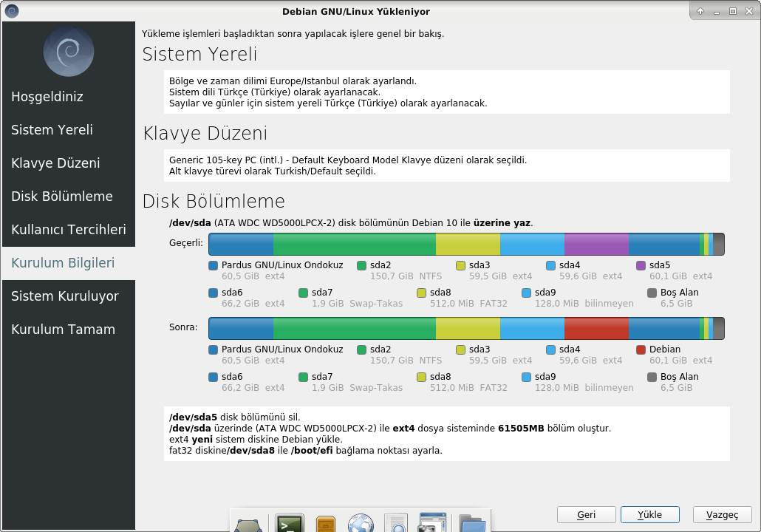
Task: Click the sda8 yellow swatch under Sonra bar
Action: coord(421,377)
